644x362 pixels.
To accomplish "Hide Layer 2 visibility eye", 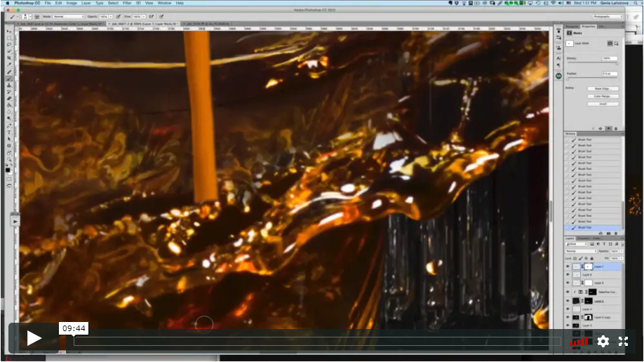I will coord(568,301).
